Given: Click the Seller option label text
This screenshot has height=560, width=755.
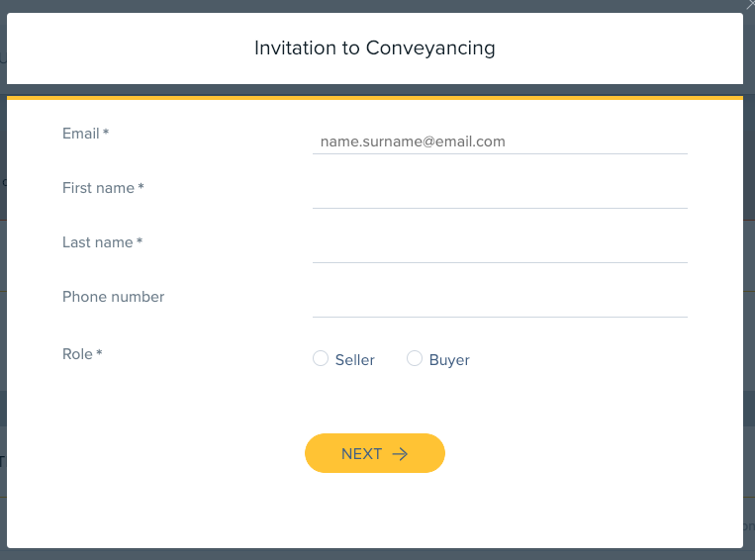Looking at the screenshot, I should pos(355,360).
